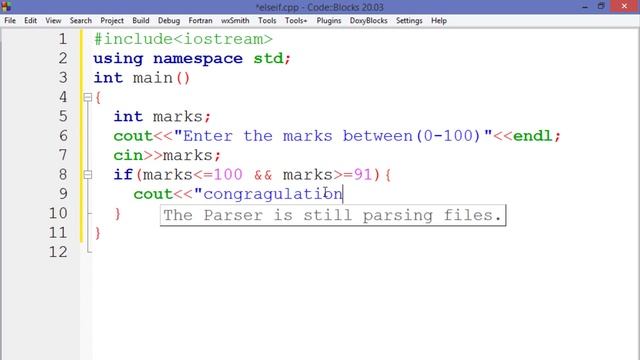Viewport: 640px width, 360px height.
Task: Open the Edit menu
Action: coord(30,20)
